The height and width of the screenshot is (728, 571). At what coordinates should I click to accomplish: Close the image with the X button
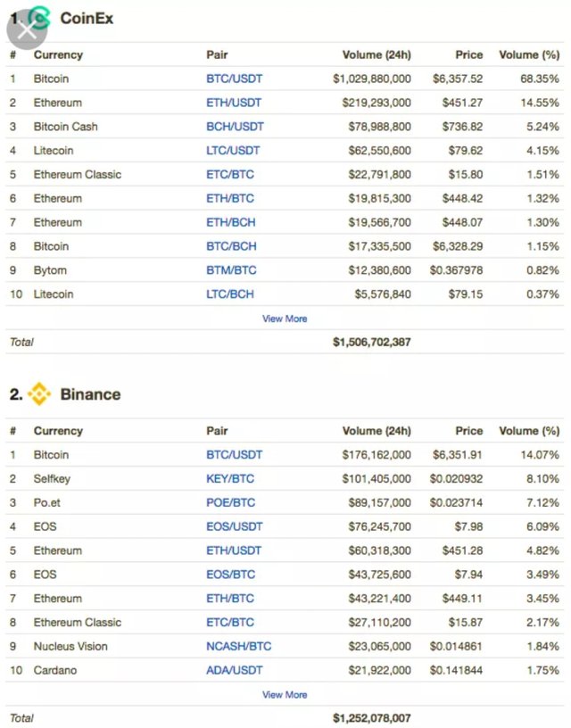point(25,27)
